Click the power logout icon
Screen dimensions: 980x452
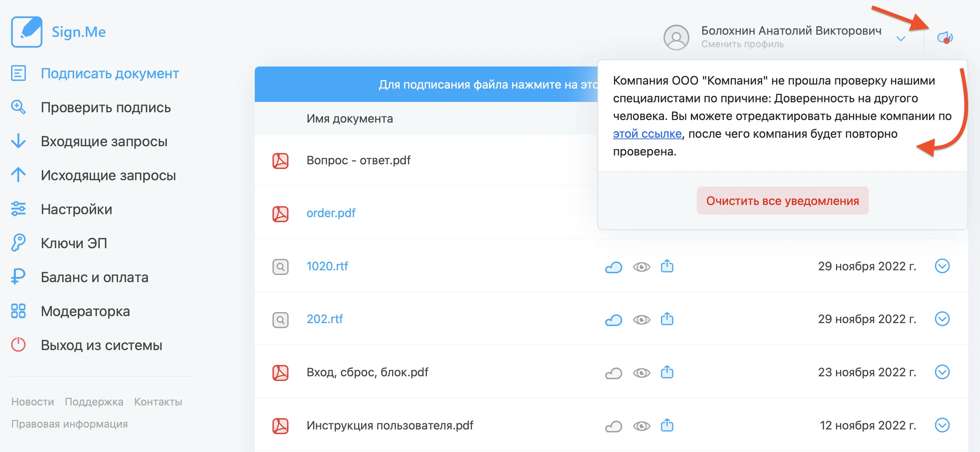(18, 345)
